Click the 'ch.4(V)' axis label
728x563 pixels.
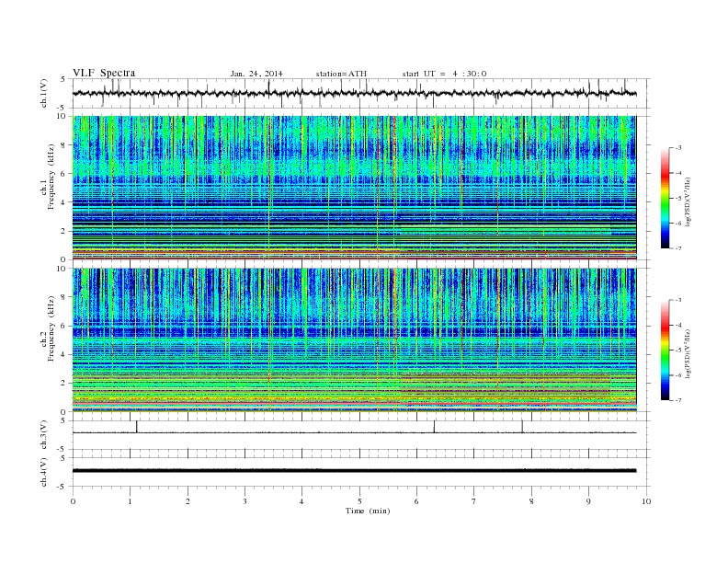(44, 472)
